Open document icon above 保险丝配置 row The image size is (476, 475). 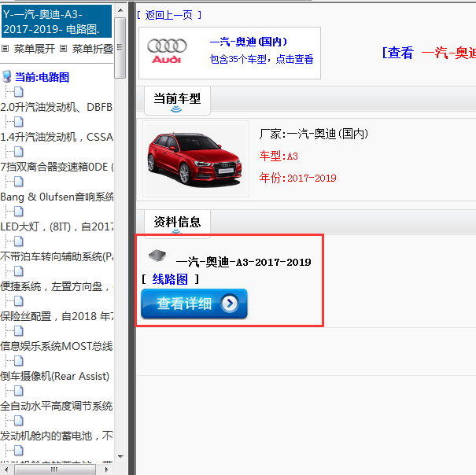tap(19, 301)
